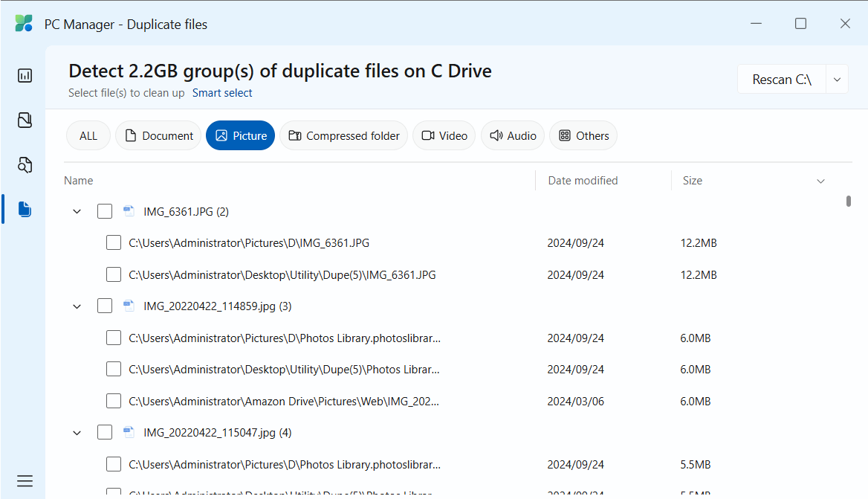The height and width of the screenshot is (499, 868).
Task: Select the Pictures\D\IMG_6361.JPG file checkbox
Action: [x=114, y=242]
